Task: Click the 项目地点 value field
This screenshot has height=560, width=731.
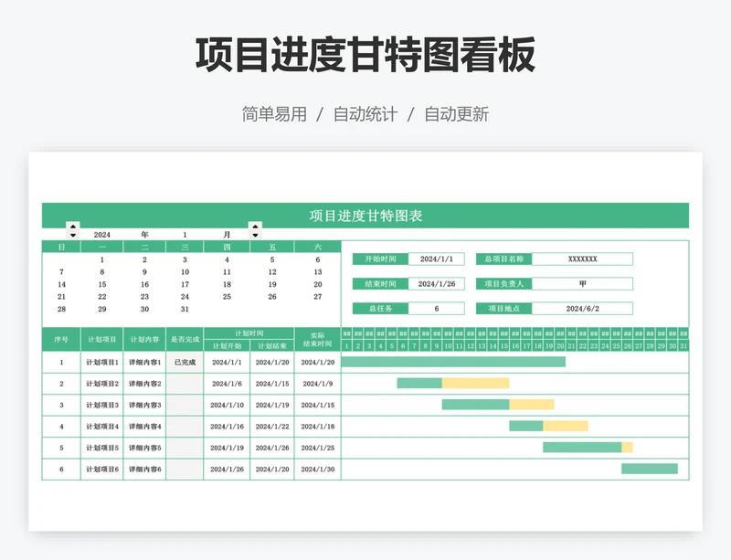Action: pyautogui.click(x=582, y=309)
